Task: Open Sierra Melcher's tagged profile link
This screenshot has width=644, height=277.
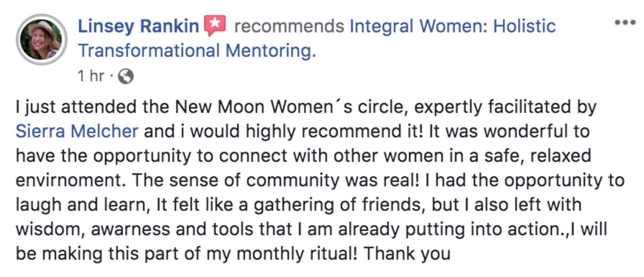Action: tap(77, 131)
